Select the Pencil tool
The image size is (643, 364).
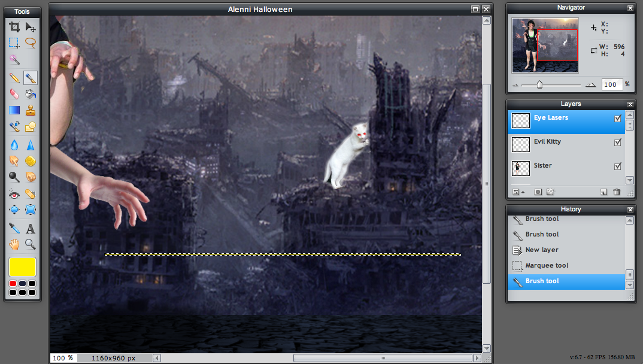point(14,78)
